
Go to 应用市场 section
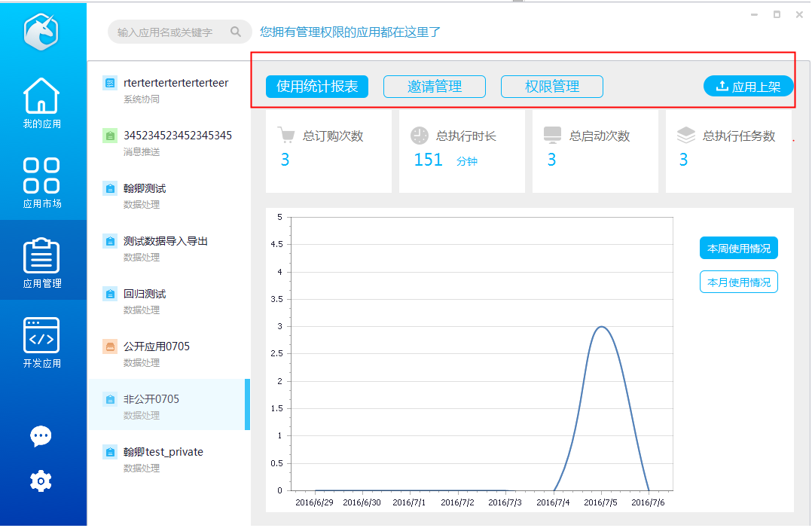tap(42, 183)
